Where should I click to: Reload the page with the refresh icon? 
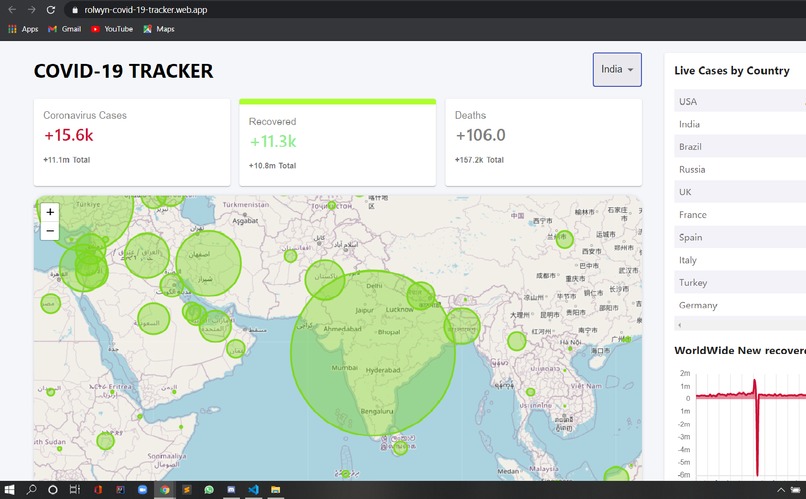coord(50,10)
